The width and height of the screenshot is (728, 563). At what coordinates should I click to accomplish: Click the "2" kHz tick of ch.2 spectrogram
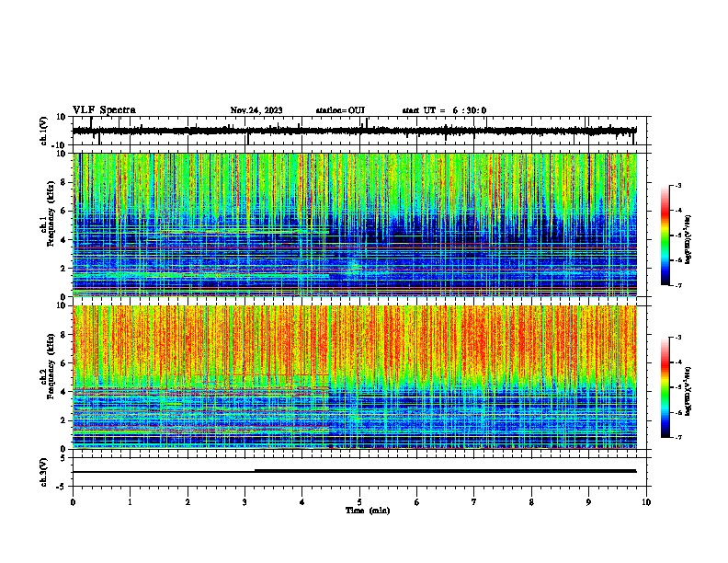tap(64, 420)
